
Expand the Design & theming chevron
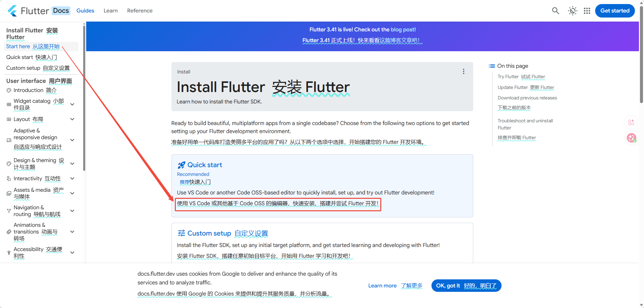point(72,164)
